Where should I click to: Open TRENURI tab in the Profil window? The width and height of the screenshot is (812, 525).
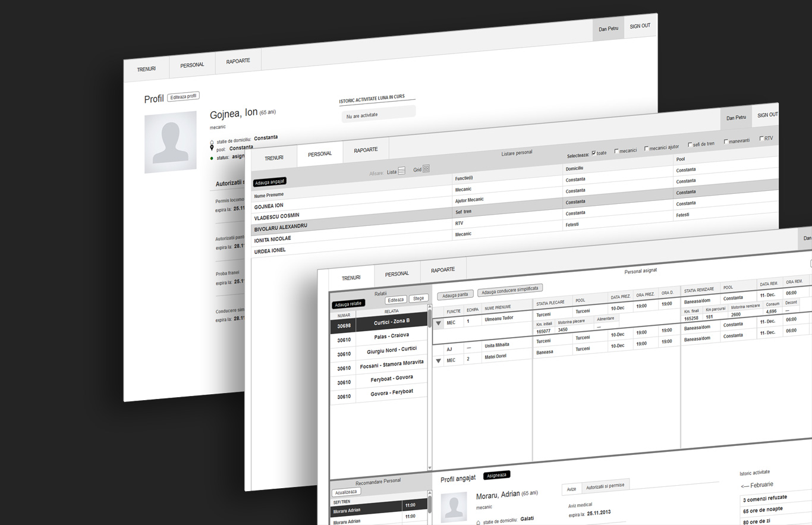146,69
